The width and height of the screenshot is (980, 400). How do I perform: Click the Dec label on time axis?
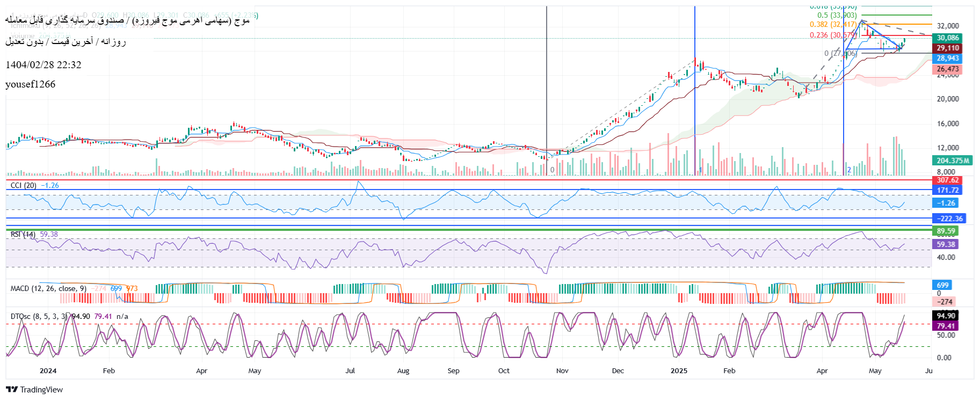tap(618, 370)
